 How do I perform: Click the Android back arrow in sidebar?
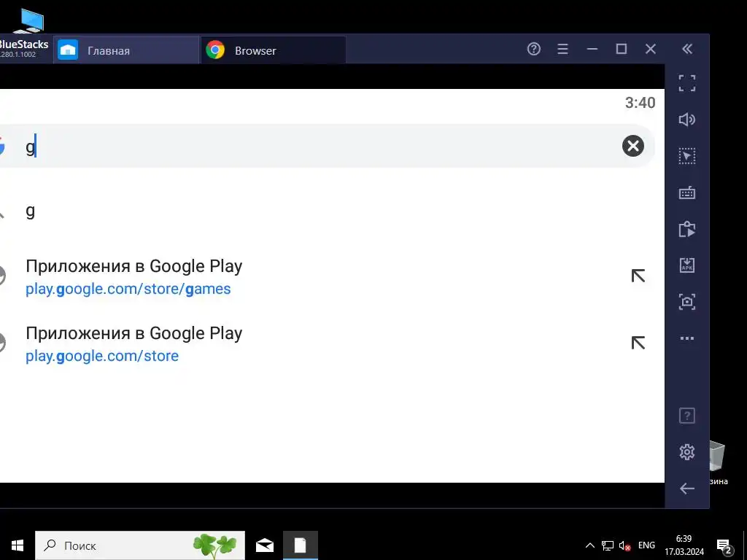point(687,489)
